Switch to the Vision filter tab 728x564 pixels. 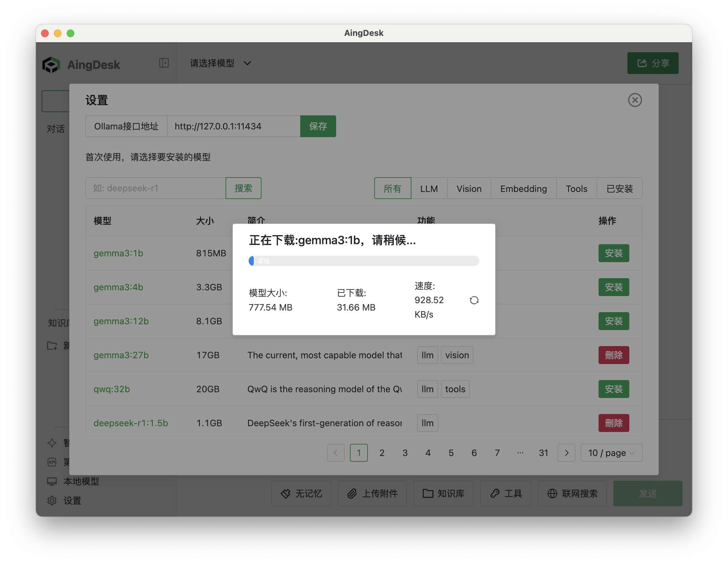(x=469, y=189)
